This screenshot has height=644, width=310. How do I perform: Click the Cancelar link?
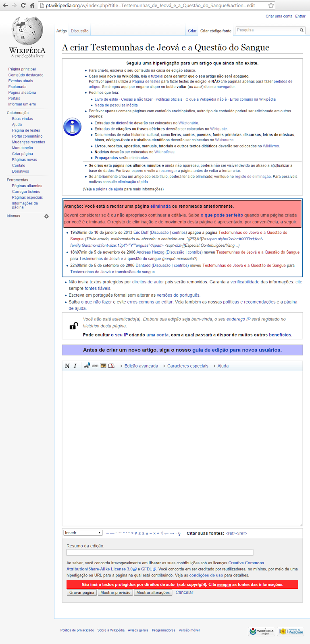tap(184, 592)
